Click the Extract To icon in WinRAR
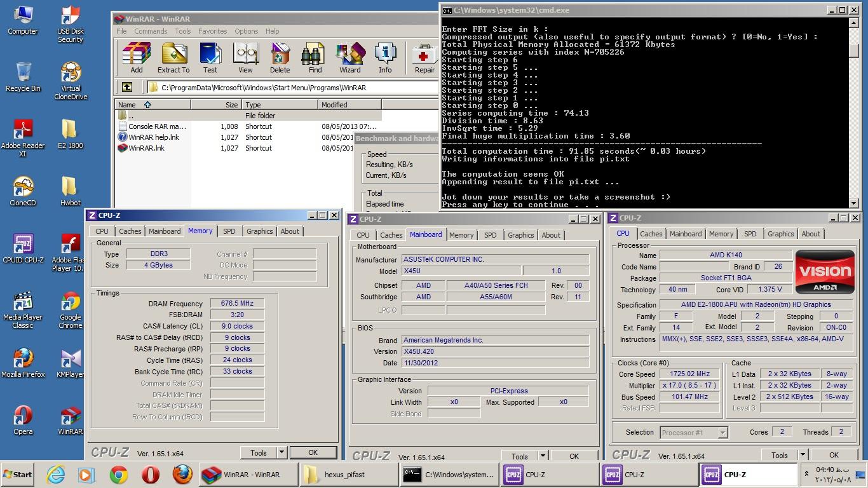 tap(173, 58)
